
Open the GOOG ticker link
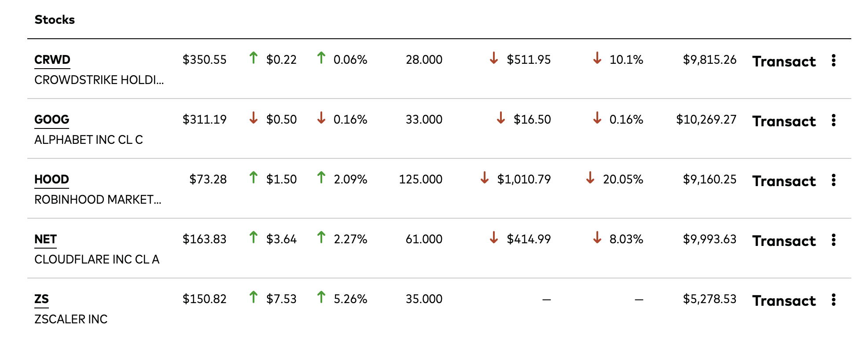[x=52, y=120]
